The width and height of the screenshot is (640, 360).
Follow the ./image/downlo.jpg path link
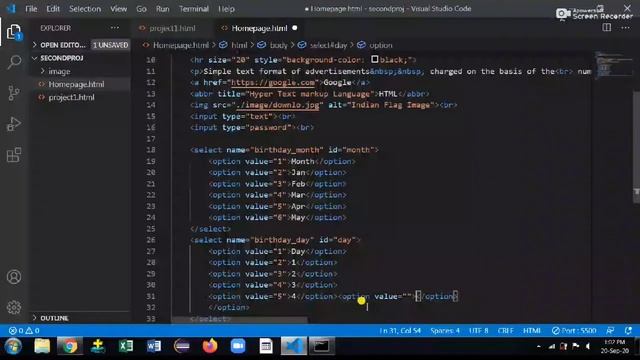click(x=278, y=105)
